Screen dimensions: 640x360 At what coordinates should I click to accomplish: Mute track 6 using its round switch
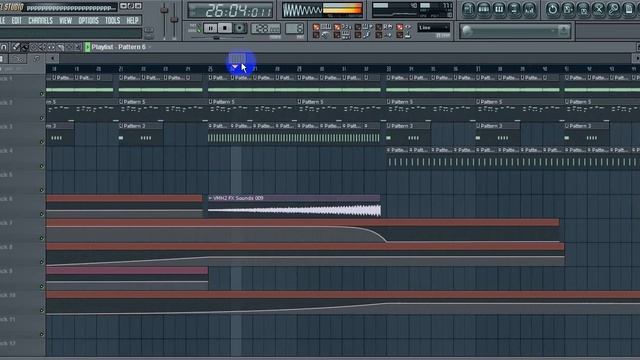[x=42, y=214]
